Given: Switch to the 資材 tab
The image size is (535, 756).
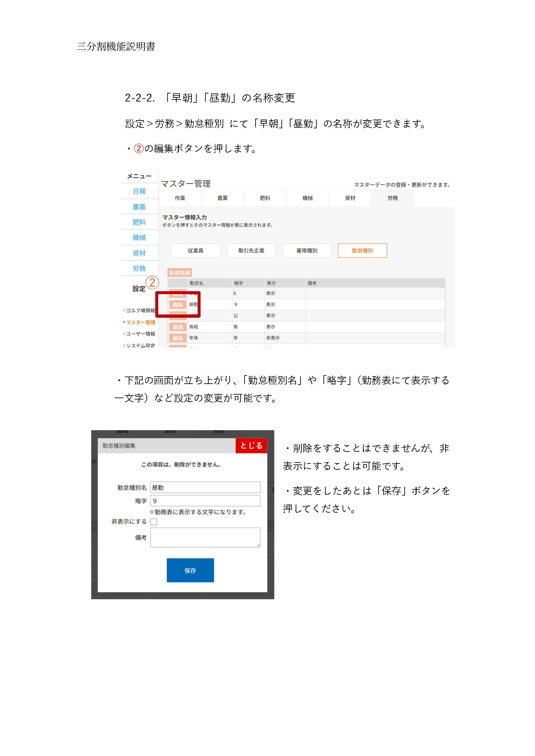Looking at the screenshot, I should (350, 198).
